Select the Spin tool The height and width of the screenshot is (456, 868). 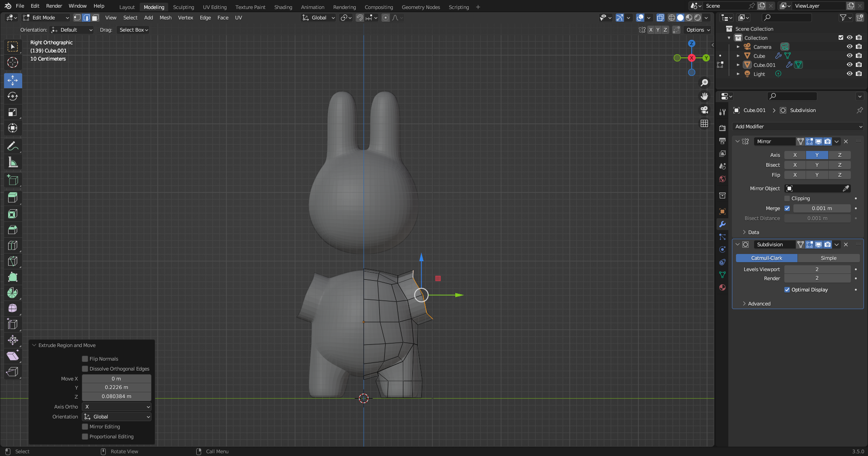click(13, 293)
